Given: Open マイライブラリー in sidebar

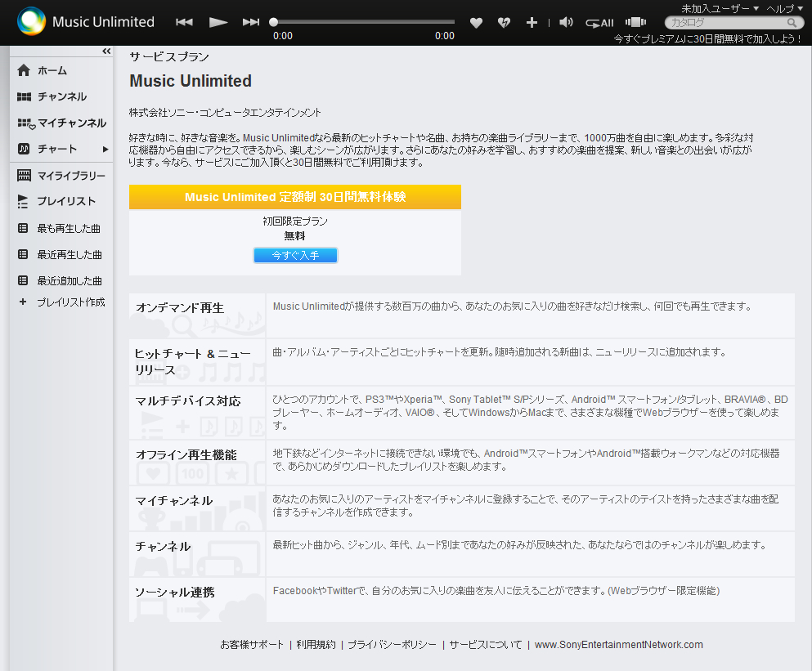Looking at the screenshot, I should [x=71, y=176].
